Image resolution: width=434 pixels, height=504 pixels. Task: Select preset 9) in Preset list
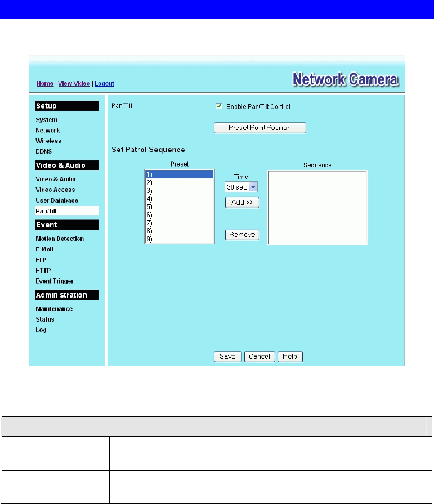pos(180,239)
